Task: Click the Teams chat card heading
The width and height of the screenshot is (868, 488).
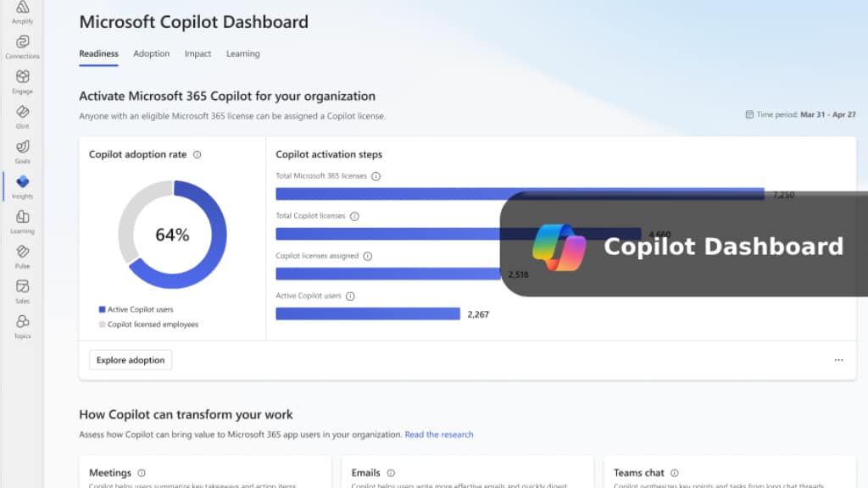Action: pos(639,473)
